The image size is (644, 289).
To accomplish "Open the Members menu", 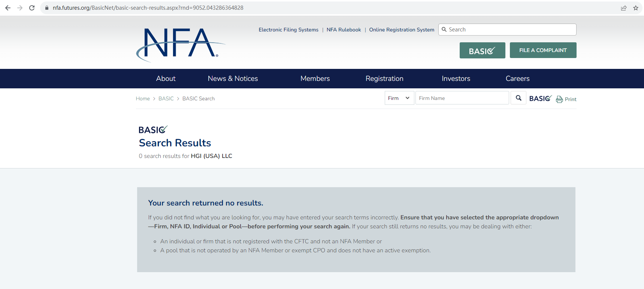I will tap(315, 79).
